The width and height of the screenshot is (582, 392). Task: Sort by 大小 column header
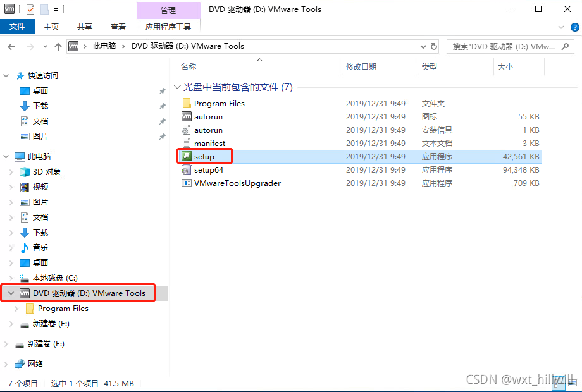coord(505,67)
